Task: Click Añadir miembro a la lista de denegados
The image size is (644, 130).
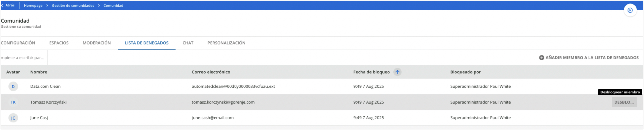Action: tap(592, 58)
